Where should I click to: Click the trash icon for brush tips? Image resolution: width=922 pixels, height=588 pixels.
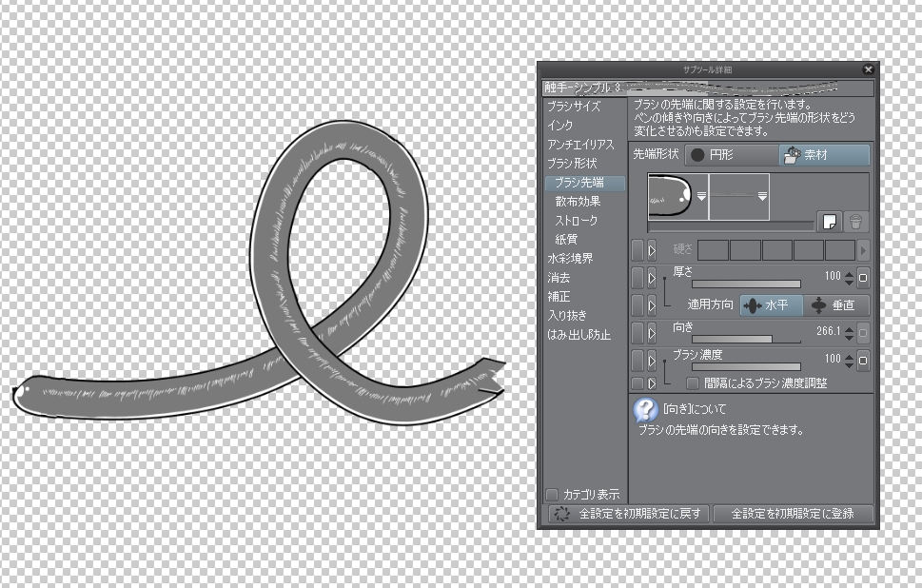pos(856,223)
